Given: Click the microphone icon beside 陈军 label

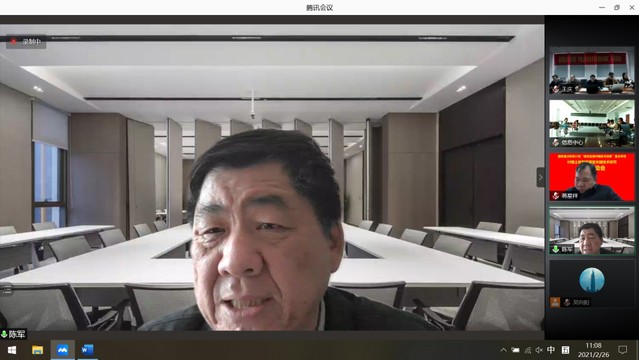Looking at the screenshot, I should point(4,334).
